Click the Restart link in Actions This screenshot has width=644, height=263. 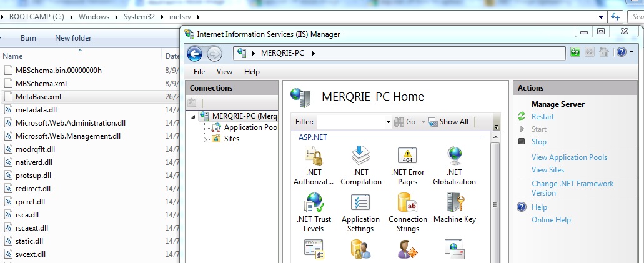(543, 117)
